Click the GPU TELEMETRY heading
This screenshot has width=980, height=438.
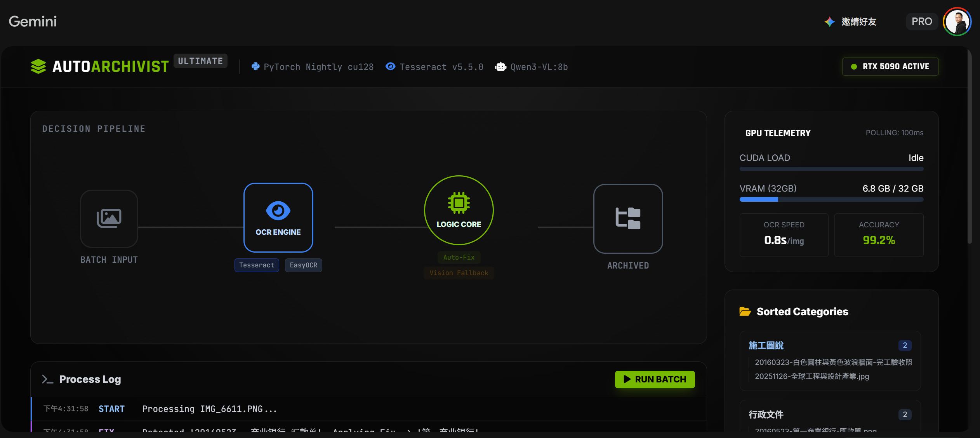point(778,133)
